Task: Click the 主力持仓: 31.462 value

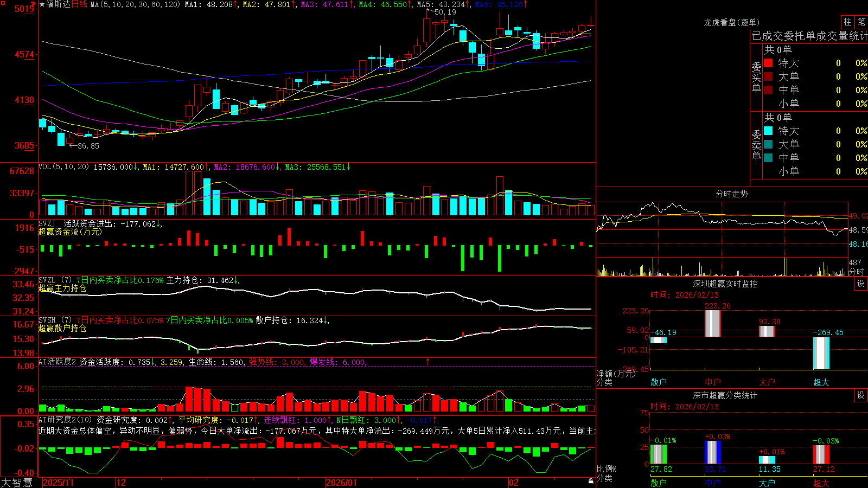Action: (x=203, y=280)
